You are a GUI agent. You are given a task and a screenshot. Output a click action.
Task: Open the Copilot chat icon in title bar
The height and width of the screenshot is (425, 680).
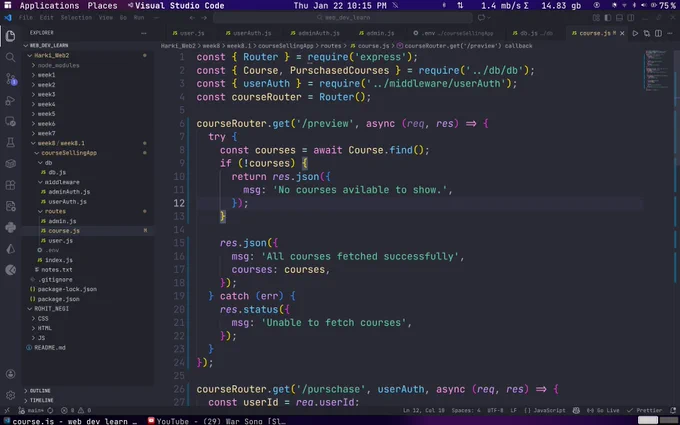coord(481,18)
